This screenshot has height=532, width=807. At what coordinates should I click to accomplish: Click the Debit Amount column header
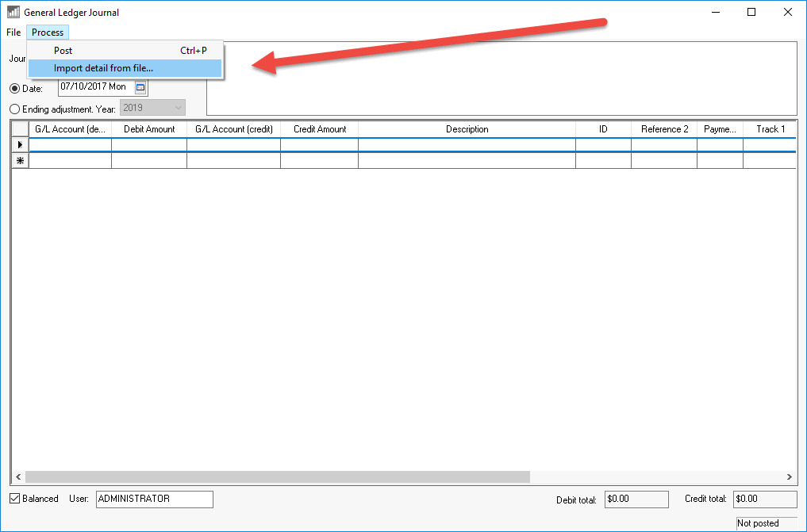[149, 129]
